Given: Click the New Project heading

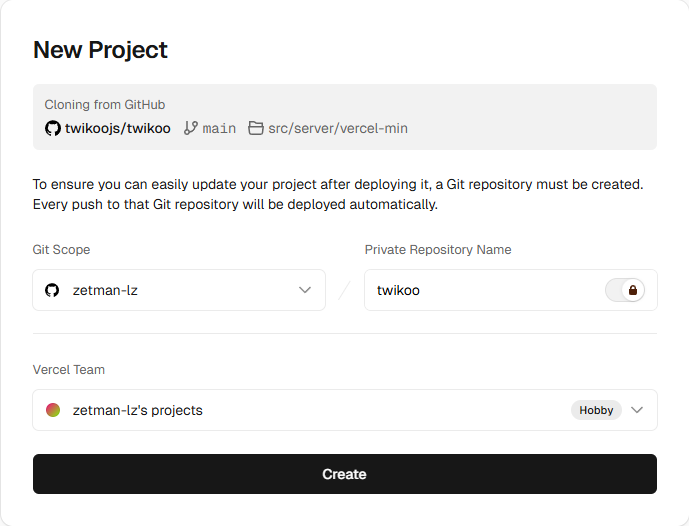Looking at the screenshot, I should point(100,50).
